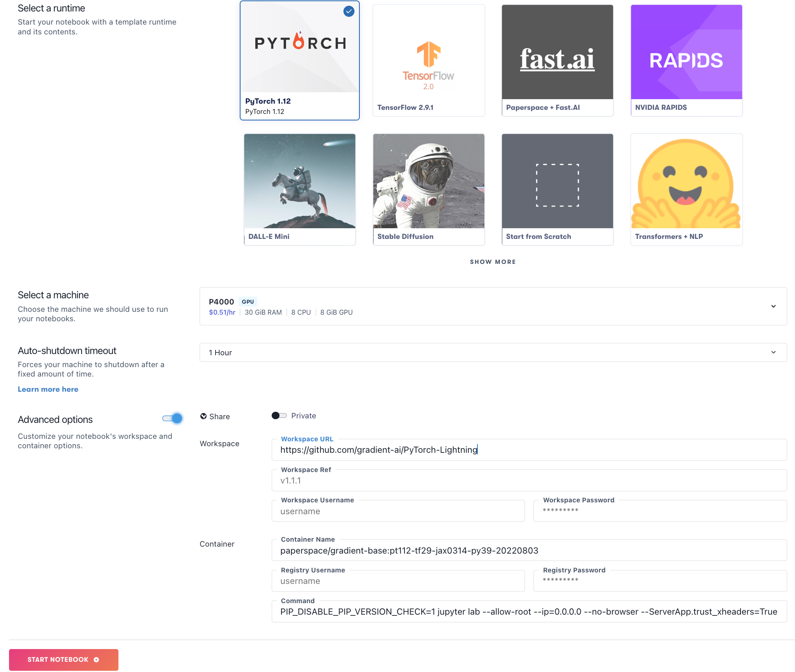Viewport: 795px width, 672px height.
Task: Uncheck the blue checkmark on the PyTorch tile
Action: click(349, 11)
